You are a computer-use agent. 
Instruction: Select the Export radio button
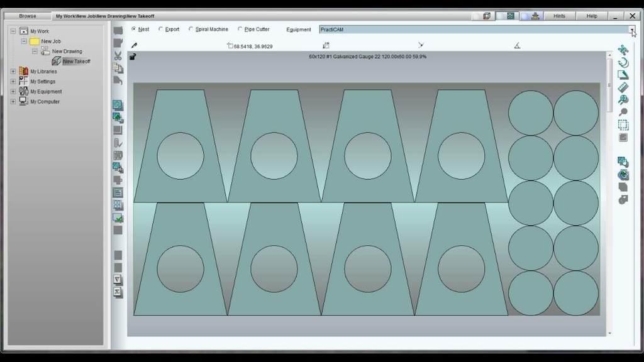(161, 29)
